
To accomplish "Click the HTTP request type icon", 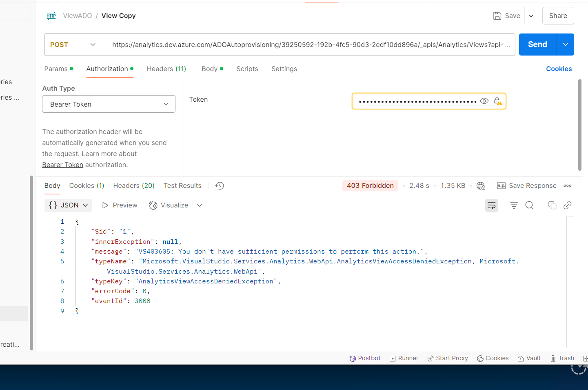I will pos(51,16).
